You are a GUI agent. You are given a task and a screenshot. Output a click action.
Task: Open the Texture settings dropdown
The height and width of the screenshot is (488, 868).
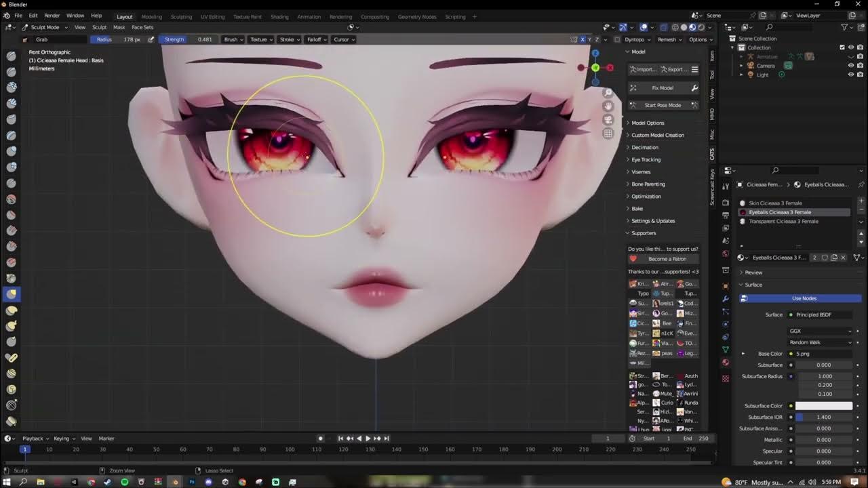pyautogui.click(x=261, y=39)
